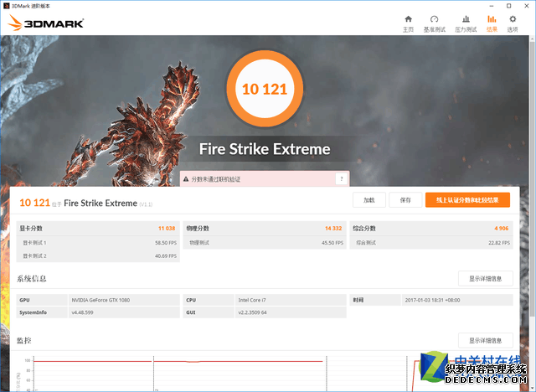
Task: Click combined test 22.82 FPS value
Action: point(499,243)
